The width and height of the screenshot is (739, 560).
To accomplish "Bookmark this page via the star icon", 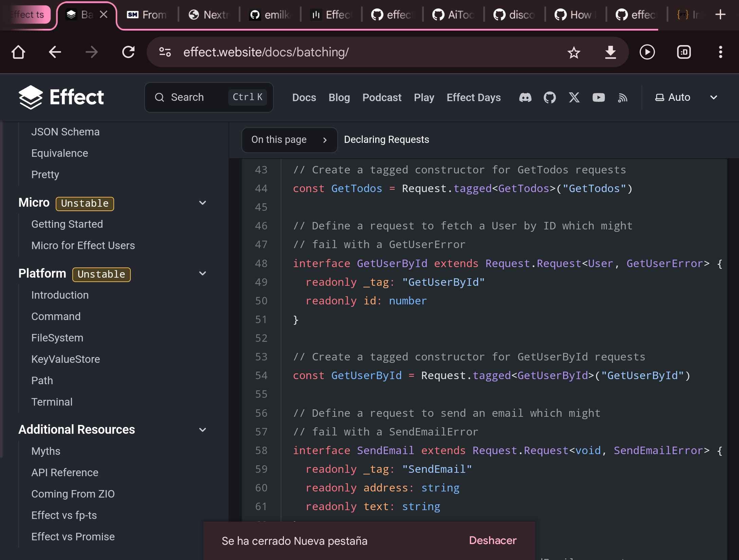I will coord(574,52).
